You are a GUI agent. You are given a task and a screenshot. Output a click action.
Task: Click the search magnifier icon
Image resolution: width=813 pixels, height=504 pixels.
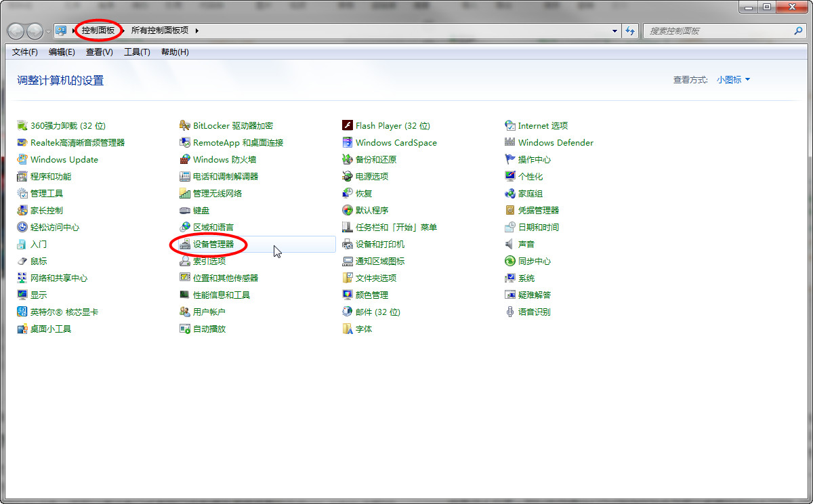(798, 30)
